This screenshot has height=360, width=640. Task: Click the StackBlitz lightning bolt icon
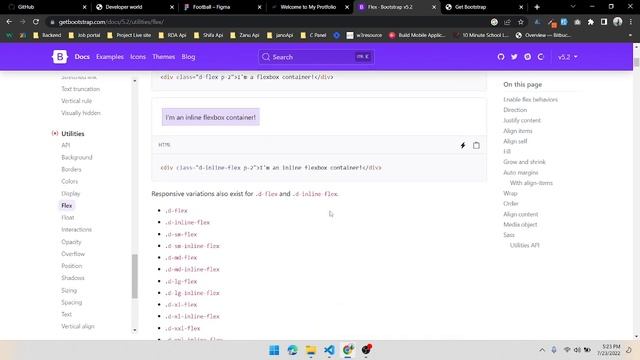[x=463, y=145]
